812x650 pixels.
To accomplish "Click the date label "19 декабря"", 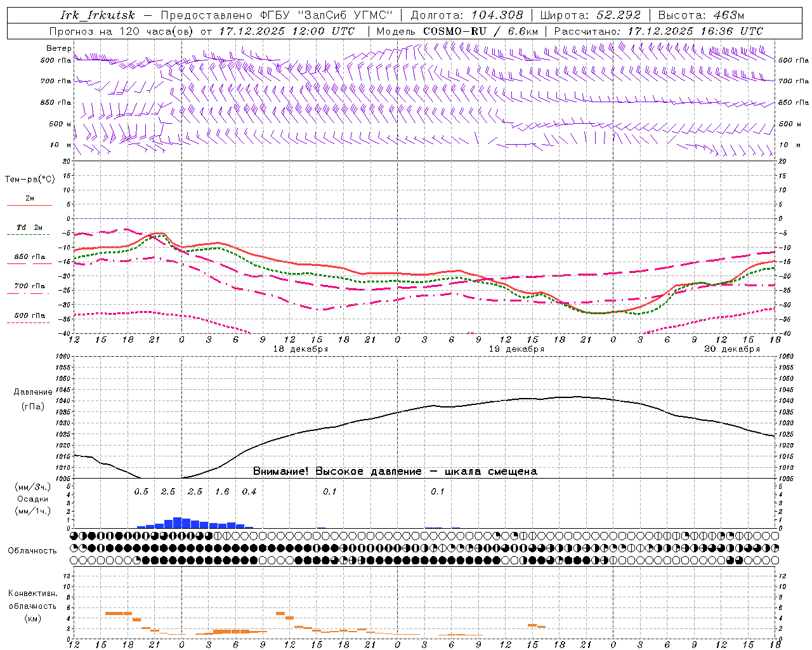I will (x=516, y=349).
